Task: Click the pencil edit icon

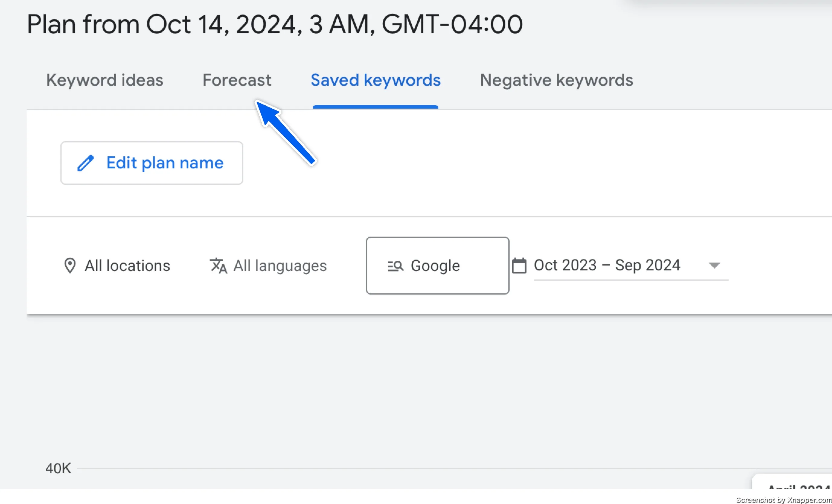Action: click(x=85, y=162)
